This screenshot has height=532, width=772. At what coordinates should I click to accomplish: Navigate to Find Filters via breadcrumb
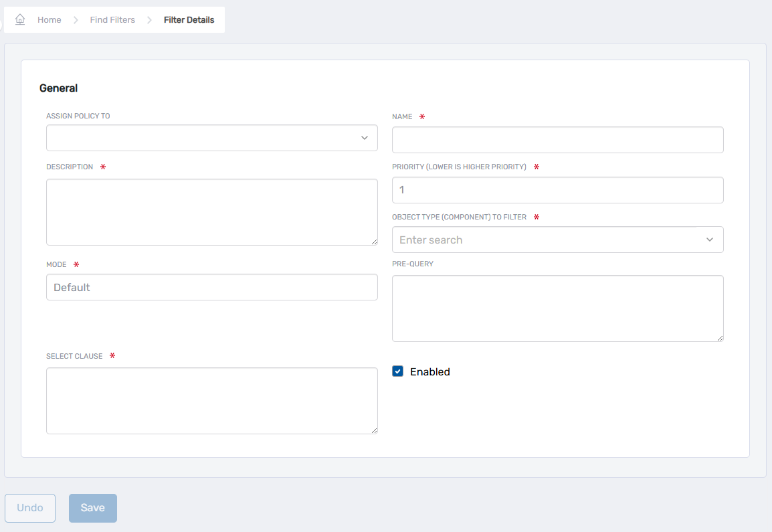[112, 19]
